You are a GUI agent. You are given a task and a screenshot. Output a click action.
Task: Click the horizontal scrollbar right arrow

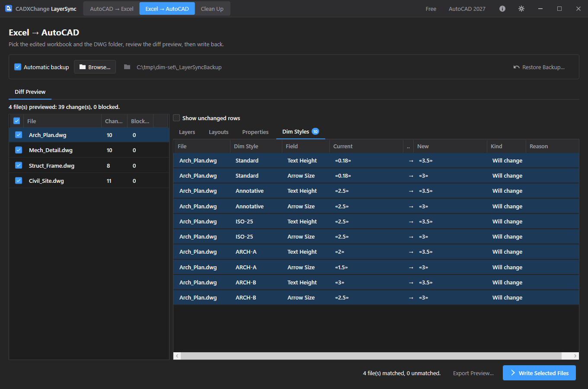(575, 356)
